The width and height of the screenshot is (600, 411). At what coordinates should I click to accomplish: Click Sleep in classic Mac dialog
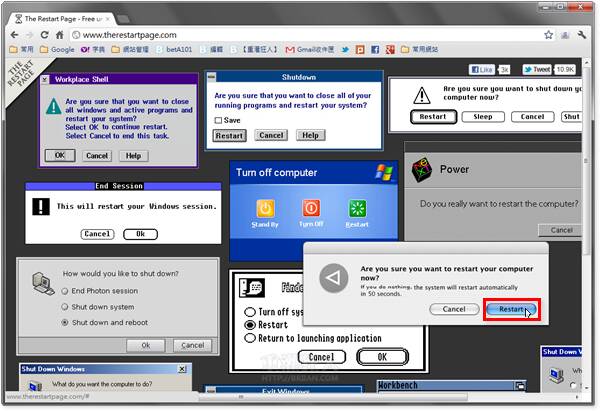[x=483, y=117]
